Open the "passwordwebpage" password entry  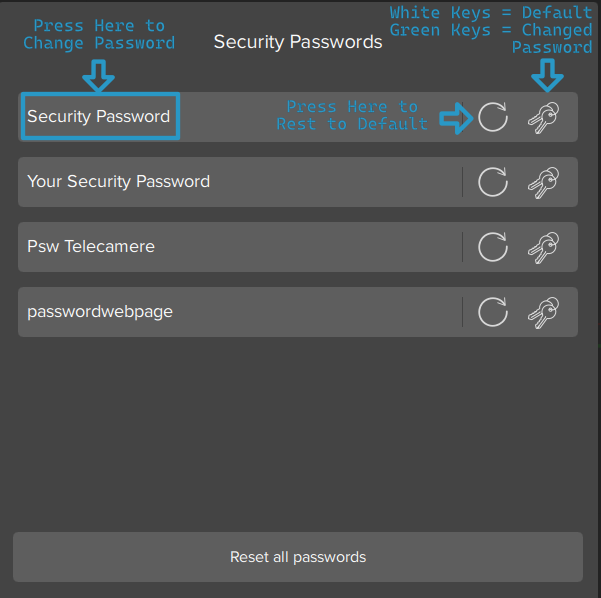coord(100,312)
